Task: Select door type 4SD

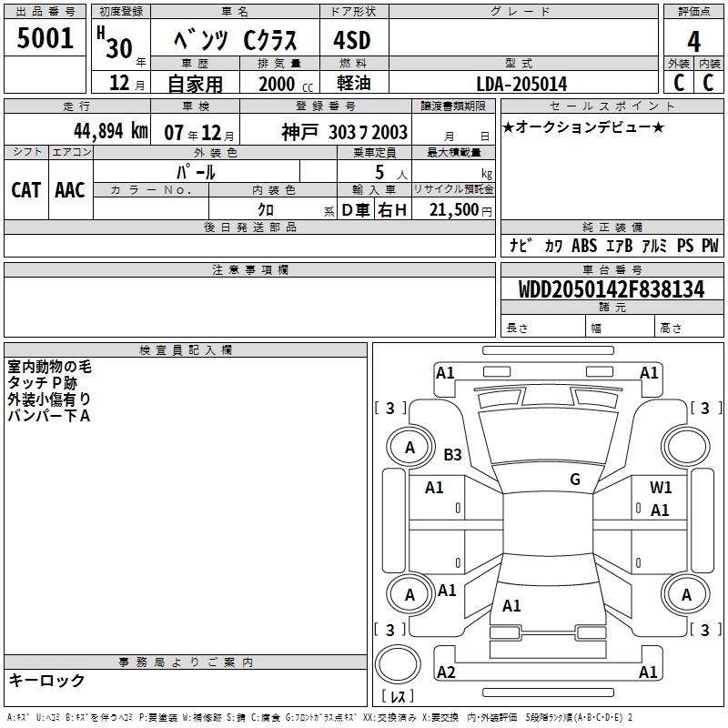Action: pyautogui.click(x=352, y=40)
